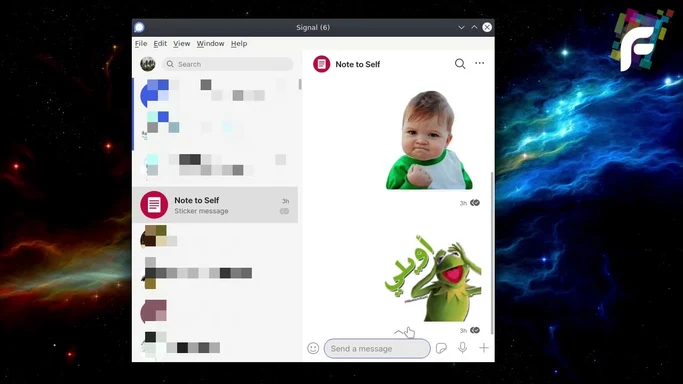Click the message pane scrollbar
The height and width of the screenshot is (384, 683).
click(x=493, y=253)
